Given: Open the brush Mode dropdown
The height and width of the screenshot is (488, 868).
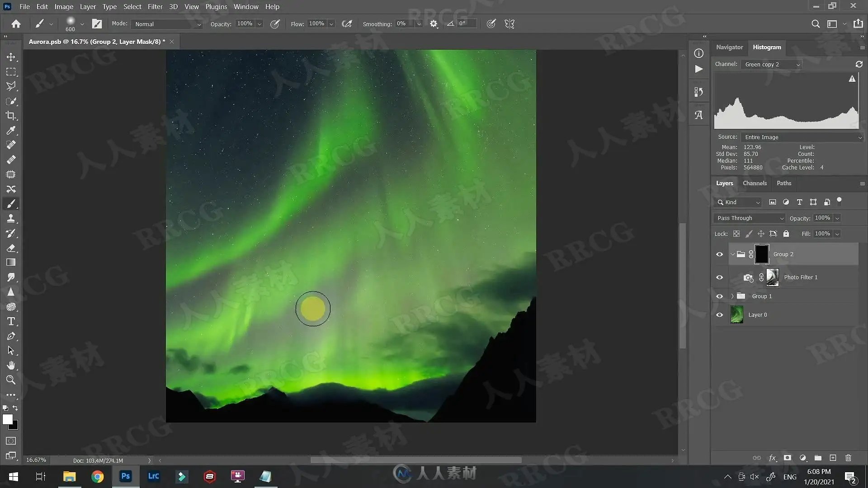Looking at the screenshot, I should point(167,24).
